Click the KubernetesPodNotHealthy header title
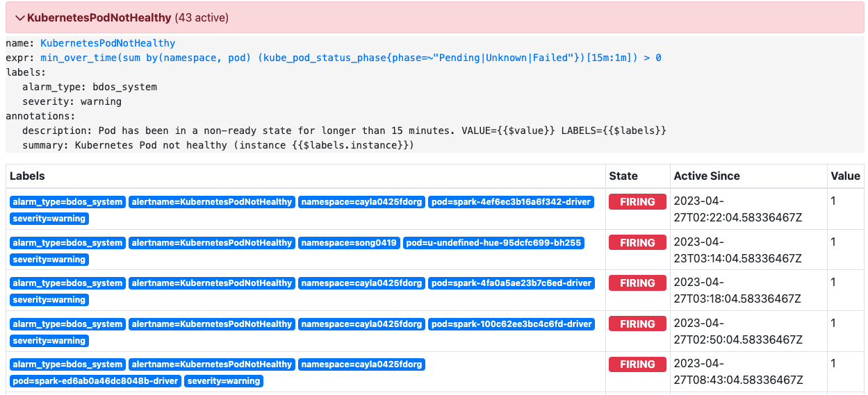This screenshot has height=395, width=868. [x=99, y=17]
